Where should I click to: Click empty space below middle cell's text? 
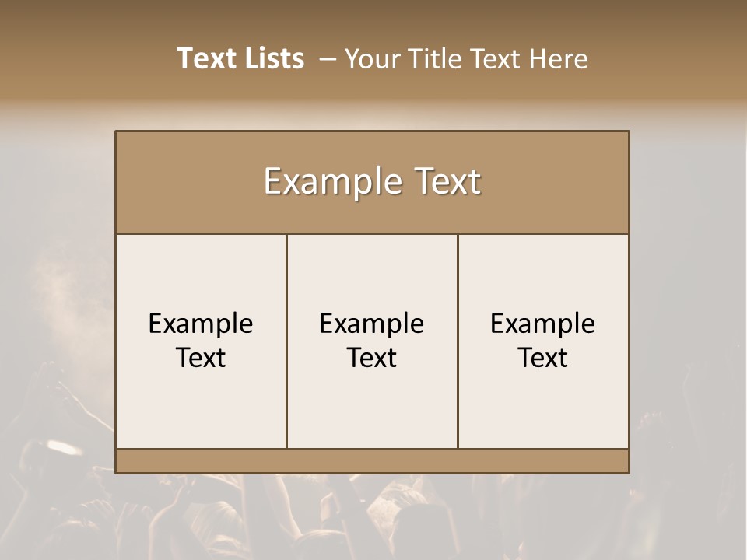[x=372, y=412]
